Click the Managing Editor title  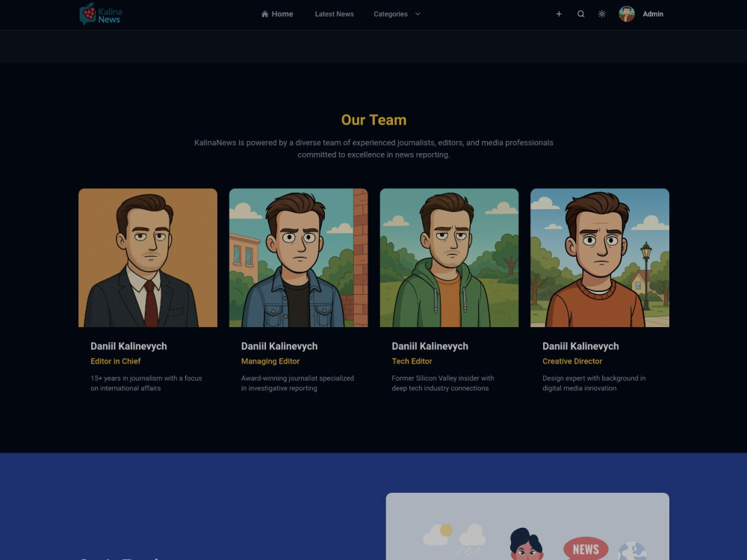tap(270, 361)
